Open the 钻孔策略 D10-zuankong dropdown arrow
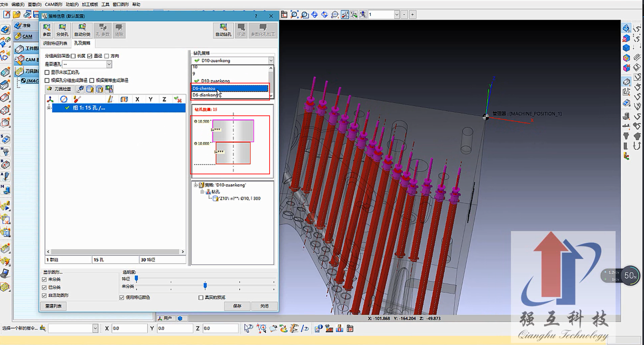This screenshot has height=345, width=644. click(271, 61)
